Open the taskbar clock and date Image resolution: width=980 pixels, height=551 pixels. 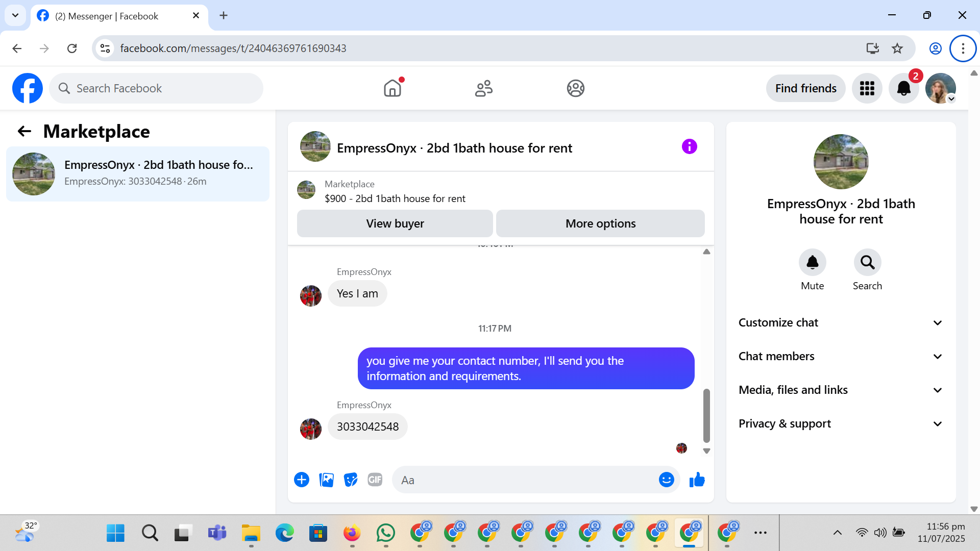tap(941, 533)
